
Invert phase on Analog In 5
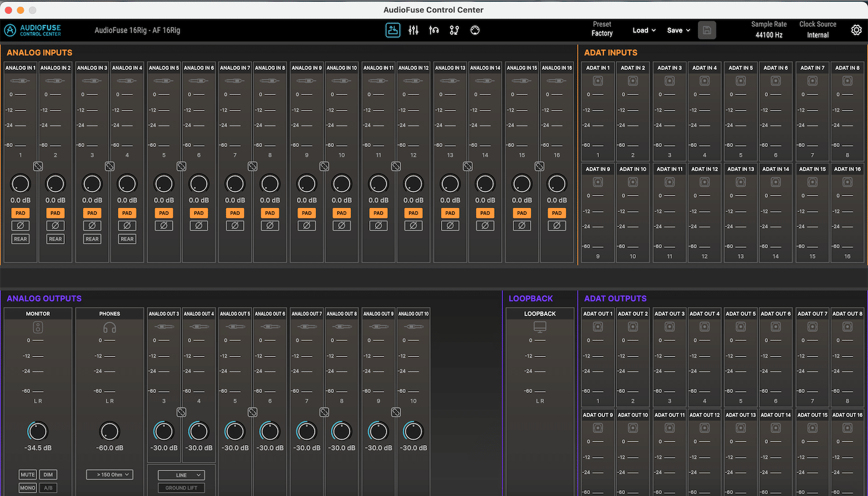coord(164,226)
